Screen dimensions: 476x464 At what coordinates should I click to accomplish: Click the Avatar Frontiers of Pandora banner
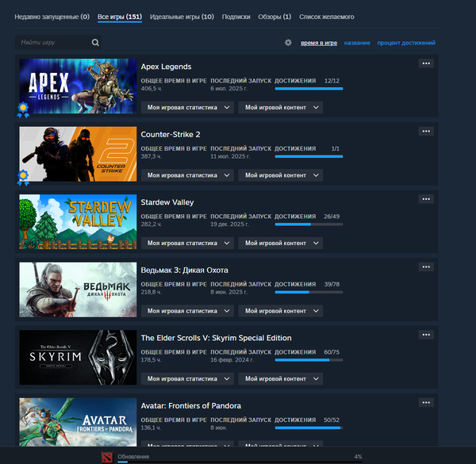click(78, 422)
